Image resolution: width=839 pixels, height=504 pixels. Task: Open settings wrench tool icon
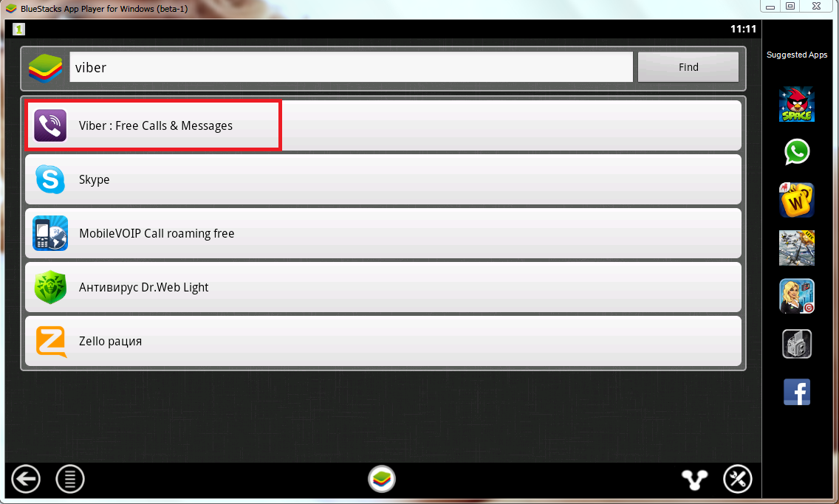point(738,479)
